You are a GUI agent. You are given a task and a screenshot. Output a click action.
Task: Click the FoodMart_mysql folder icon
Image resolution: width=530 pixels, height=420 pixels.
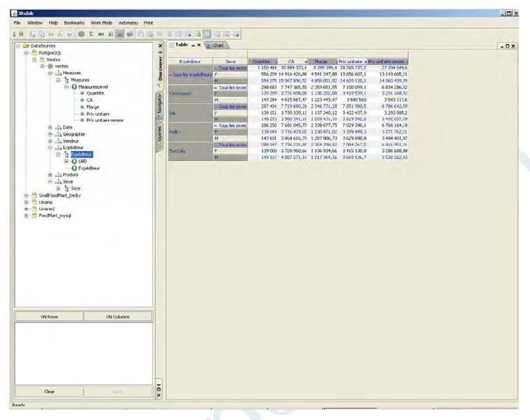pyautogui.click(x=33, y=216)
